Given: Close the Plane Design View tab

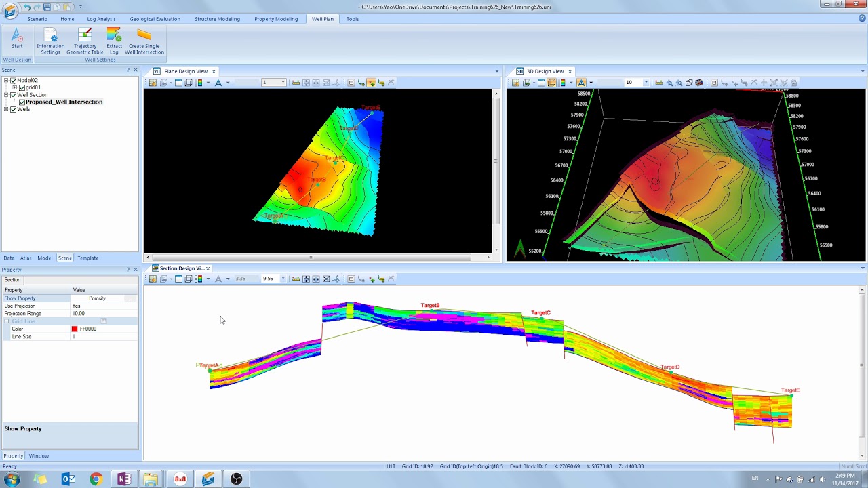Looking at the screenshot, I should click(x=214, y=71).
